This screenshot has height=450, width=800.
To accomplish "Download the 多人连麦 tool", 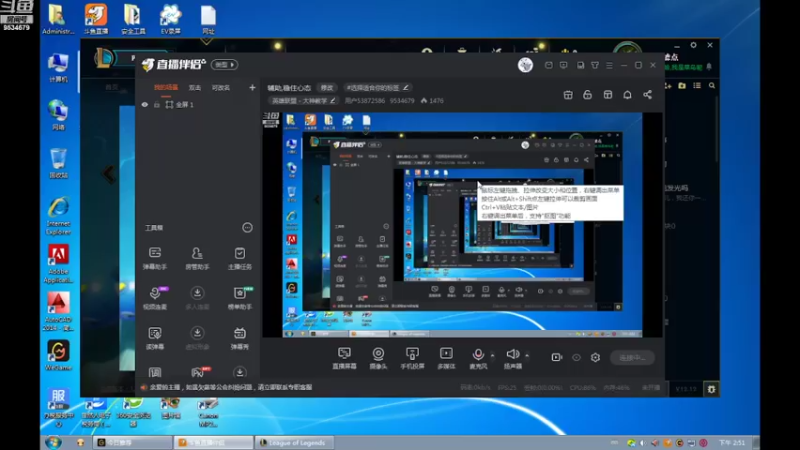I will [197, 298].
